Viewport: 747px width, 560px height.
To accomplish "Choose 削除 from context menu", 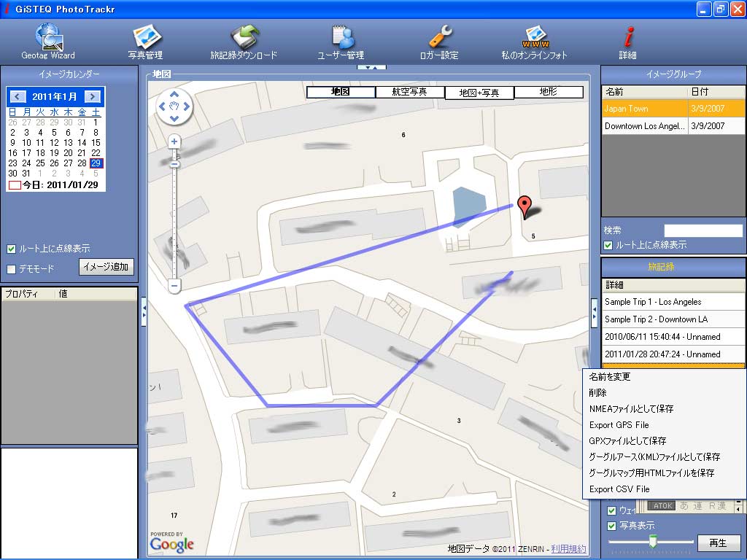I will pyautogui.click(x=664, y=393).
